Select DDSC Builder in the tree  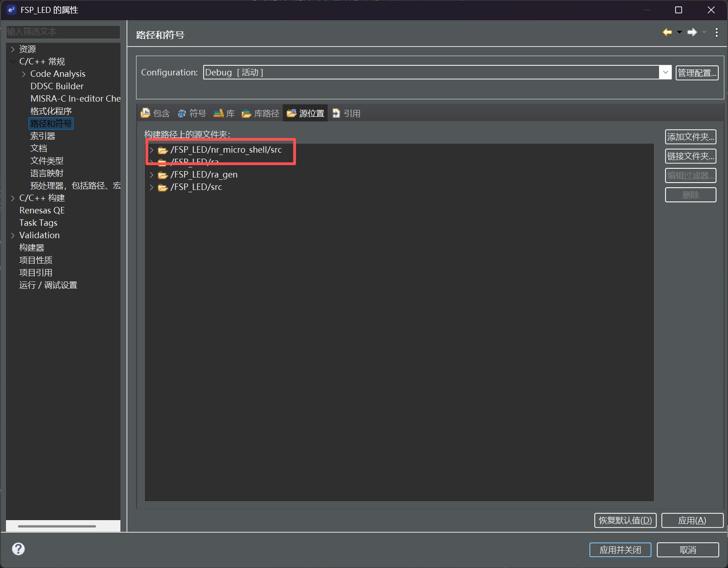coord(57,86)
